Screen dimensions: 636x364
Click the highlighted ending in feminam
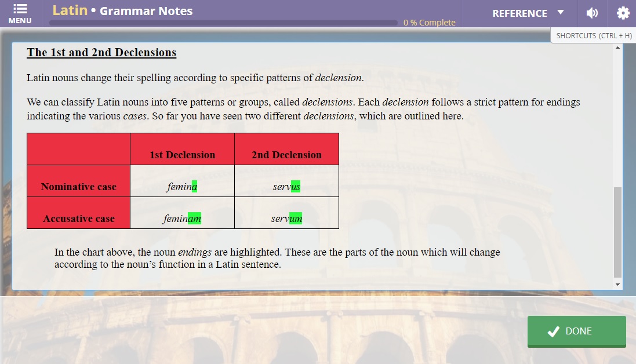194,219
